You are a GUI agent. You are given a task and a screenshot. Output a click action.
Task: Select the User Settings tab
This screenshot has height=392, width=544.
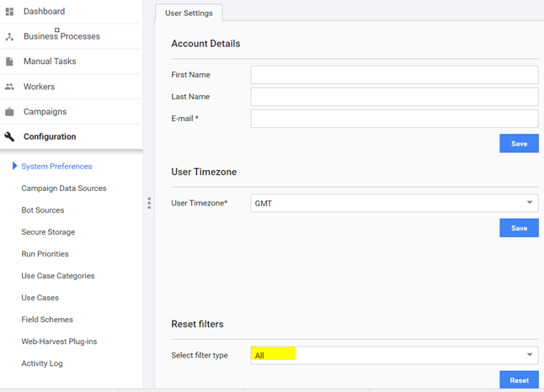[189, 13]
